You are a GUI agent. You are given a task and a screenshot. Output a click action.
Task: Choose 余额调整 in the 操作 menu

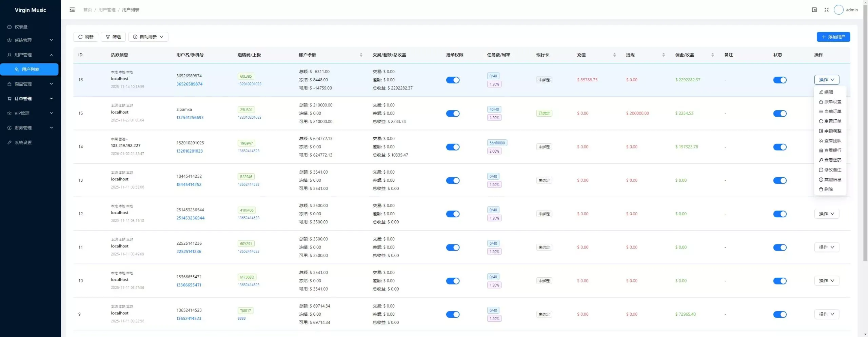(830, 131)
